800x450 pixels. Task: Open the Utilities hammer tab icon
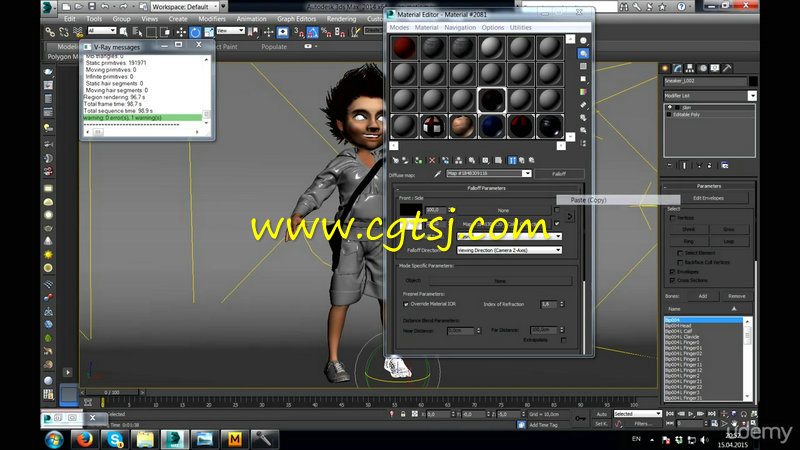(728, 68)
